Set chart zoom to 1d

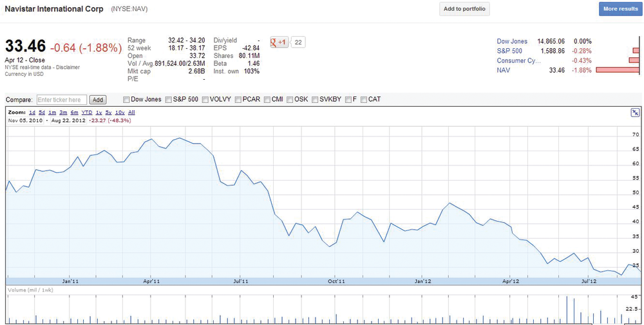pyautogui.click(x=32, y=113)
